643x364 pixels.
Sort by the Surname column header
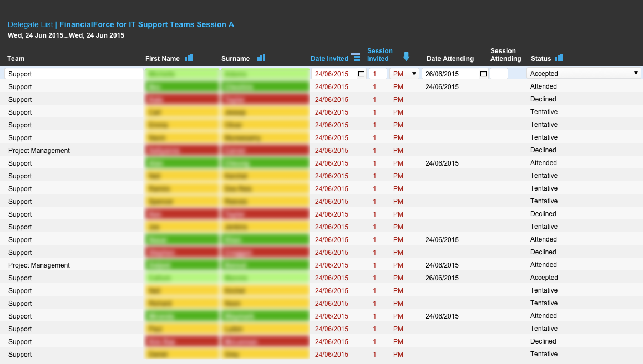(235, 59)
